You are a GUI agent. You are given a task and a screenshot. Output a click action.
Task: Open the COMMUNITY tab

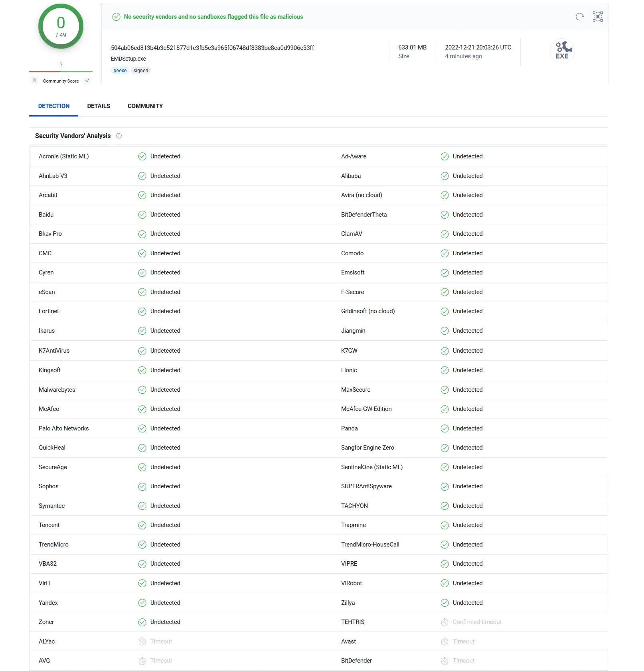click(x=145, y=106)
